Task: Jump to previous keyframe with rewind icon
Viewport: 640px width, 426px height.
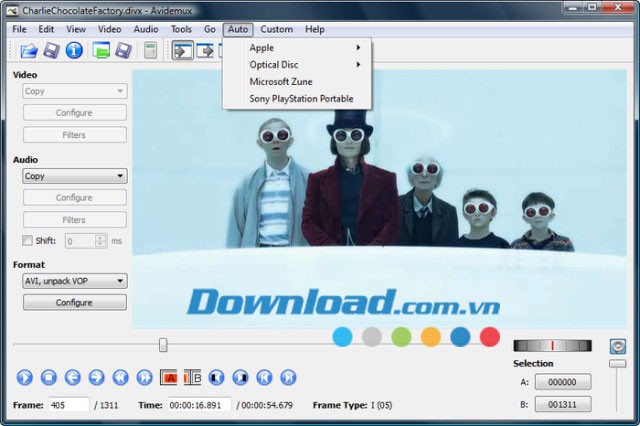Action: click(120, 377)
